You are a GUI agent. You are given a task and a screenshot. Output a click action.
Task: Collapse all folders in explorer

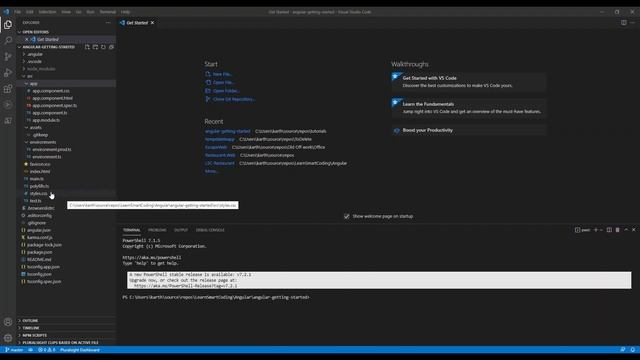click(111, 47)
